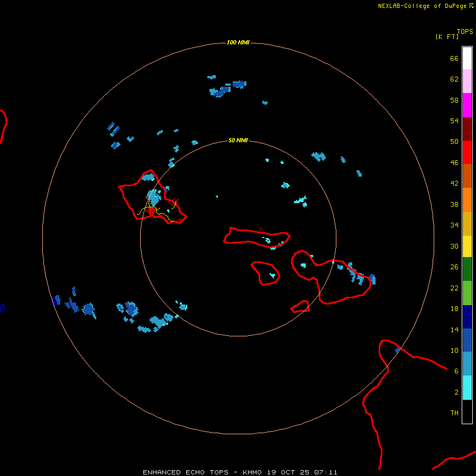
Task: Click the legend value label 6
Action: (x=456, y=371)
